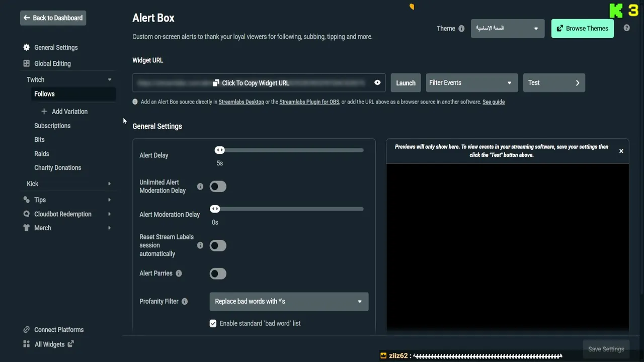The image size is (644, 362).
Task: Collapse the Twitch section
Action: click(x=110, y=79)
